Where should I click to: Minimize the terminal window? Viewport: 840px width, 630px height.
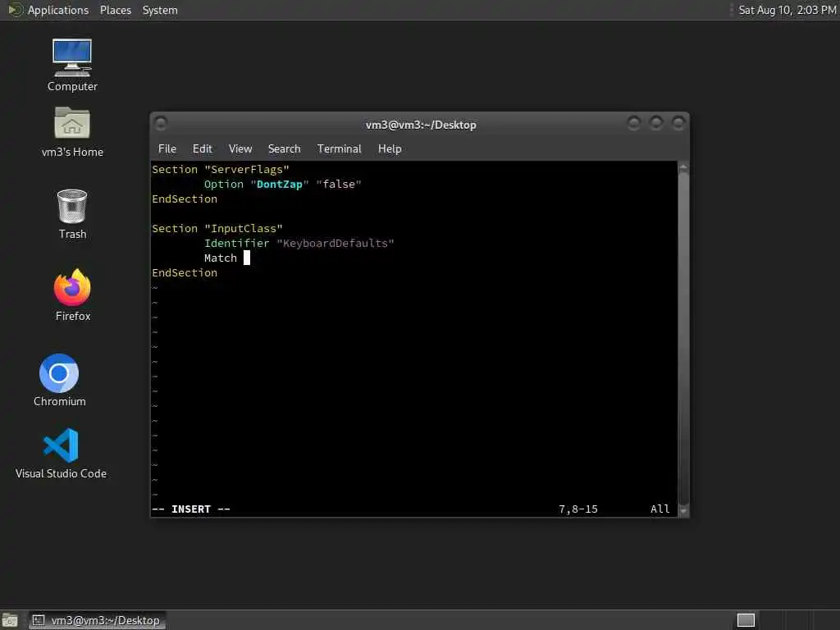634,124
